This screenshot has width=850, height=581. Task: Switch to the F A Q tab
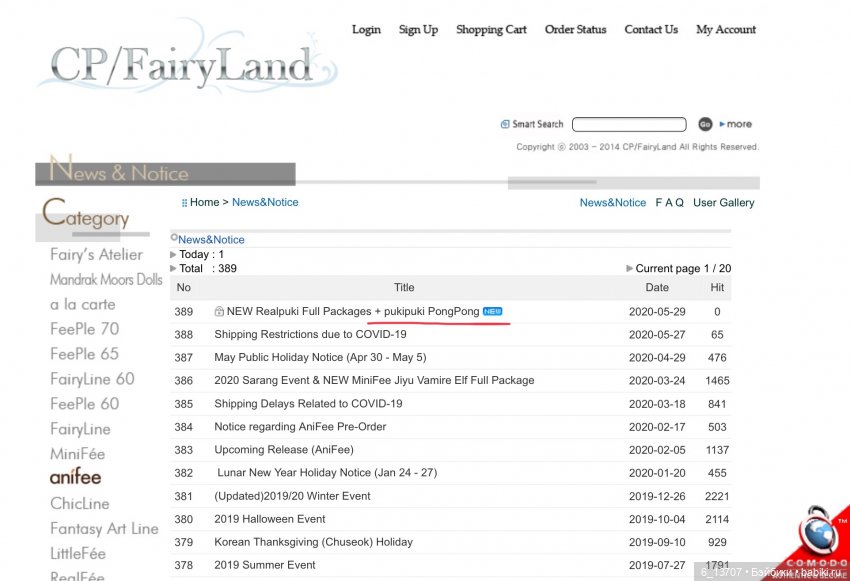point(669,203)
